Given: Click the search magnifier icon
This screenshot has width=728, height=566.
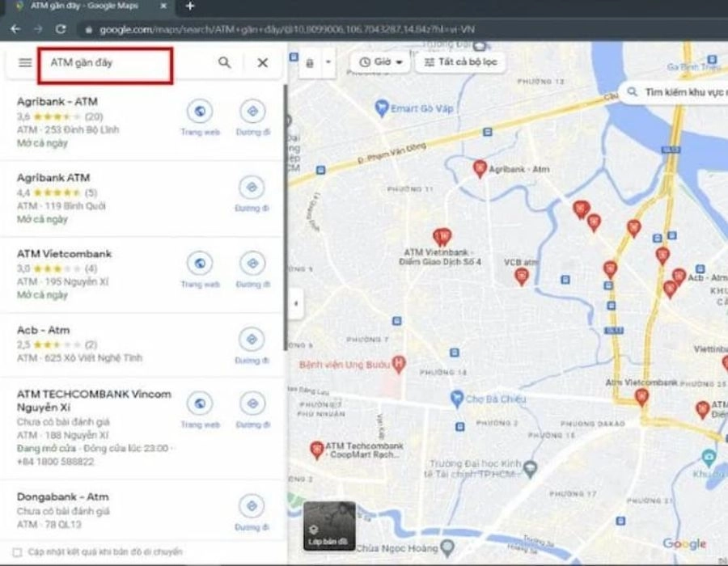Looking at the screenshot, I should coord(225,62).
